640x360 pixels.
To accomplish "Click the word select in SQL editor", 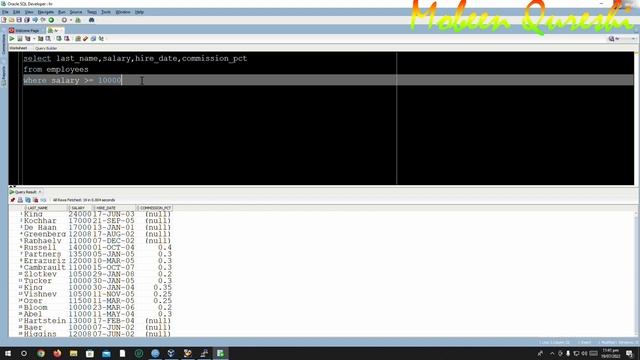I will pos(37,58).
